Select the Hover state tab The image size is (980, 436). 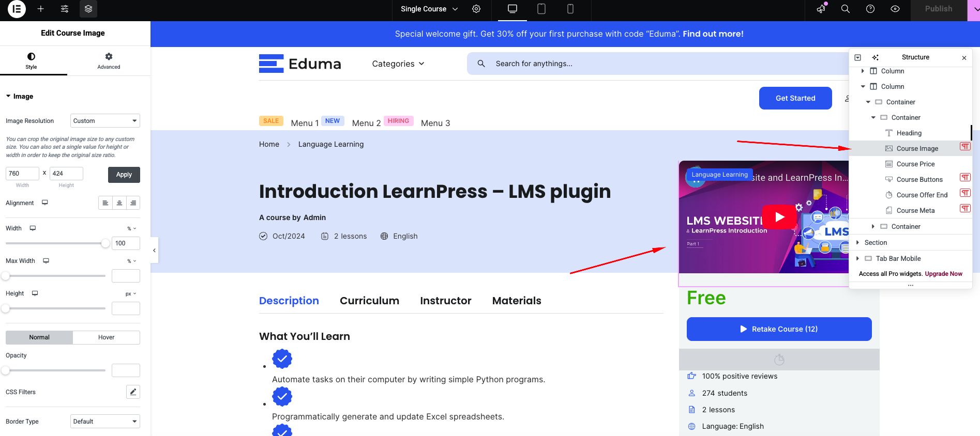point(107,337)
